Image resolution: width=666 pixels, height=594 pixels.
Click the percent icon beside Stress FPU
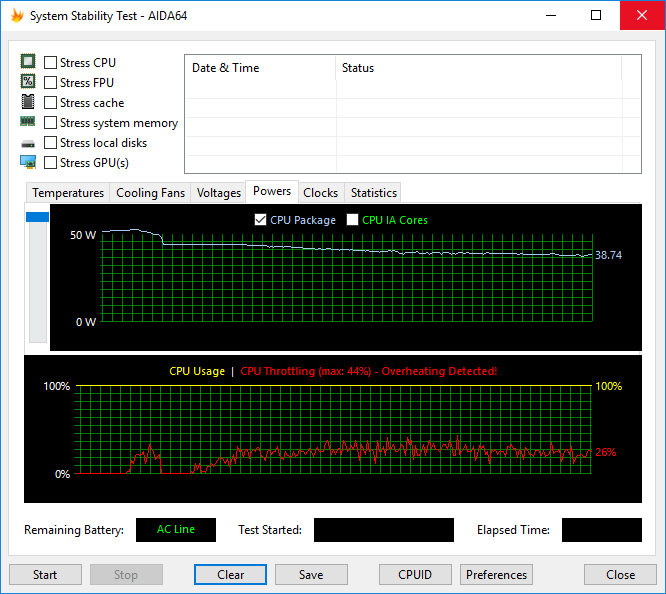pyautogui.click(x=28, y=81)
